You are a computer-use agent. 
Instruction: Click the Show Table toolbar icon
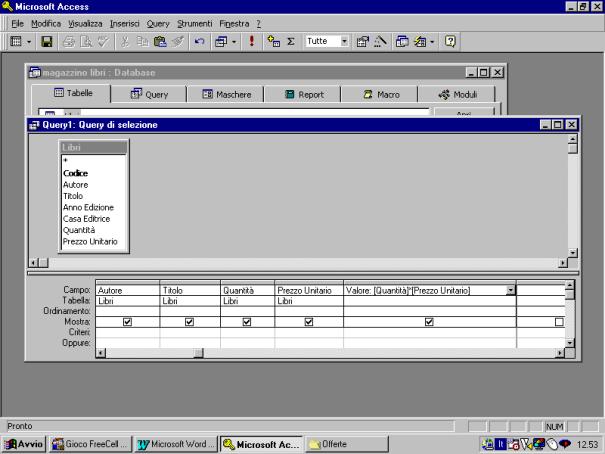coord(270,43)
